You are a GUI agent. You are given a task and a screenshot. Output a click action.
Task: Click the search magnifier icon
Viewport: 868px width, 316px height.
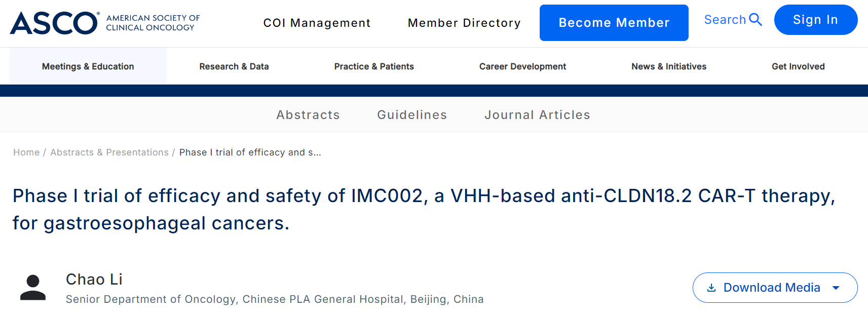[755, 19]
